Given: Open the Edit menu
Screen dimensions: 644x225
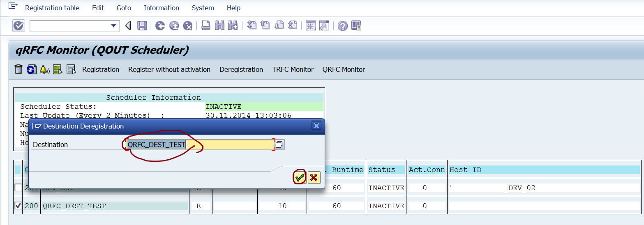Looking at the screenshot, I should [x=98, y=8].
